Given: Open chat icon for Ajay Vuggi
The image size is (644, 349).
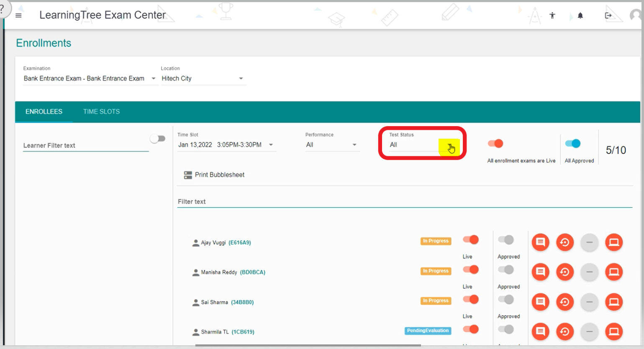Looking at the screenshot, I should [x=540, y=242].
